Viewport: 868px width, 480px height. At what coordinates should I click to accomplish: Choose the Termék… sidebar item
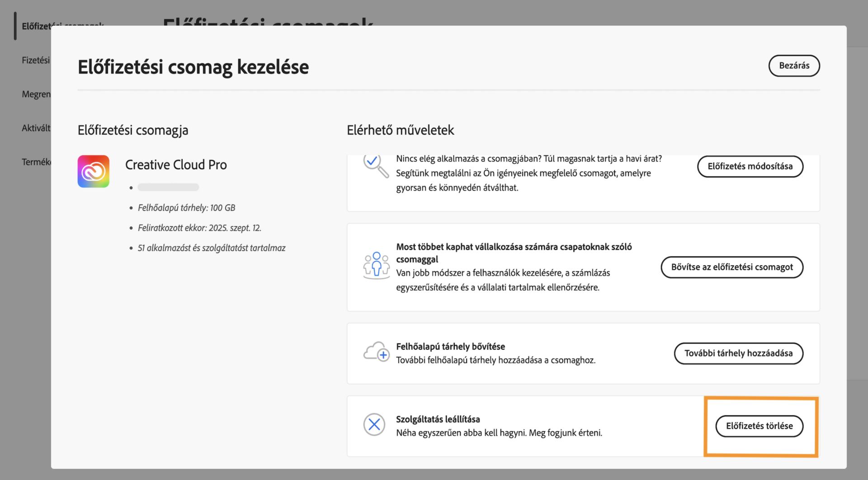[x=36, y=162]
